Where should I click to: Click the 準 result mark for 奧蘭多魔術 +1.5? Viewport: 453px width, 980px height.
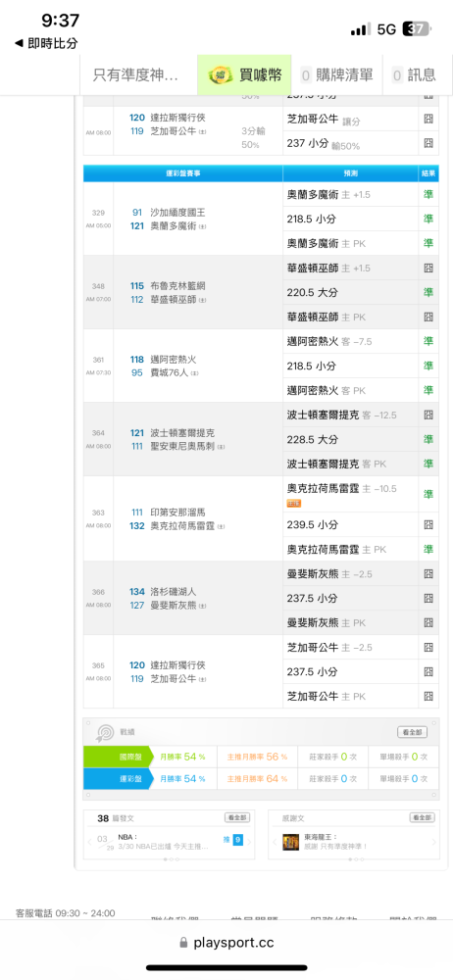click(428, 194)
